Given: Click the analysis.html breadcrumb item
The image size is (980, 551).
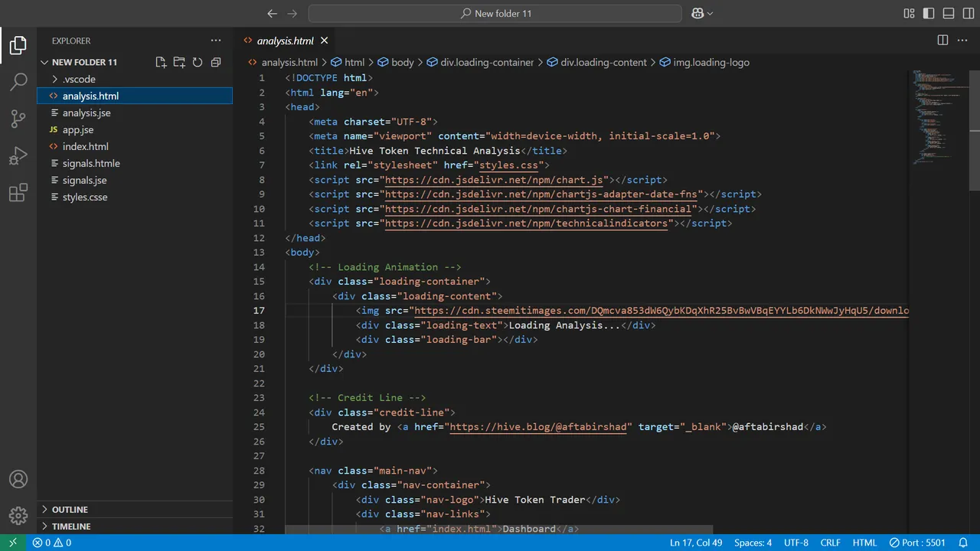Looking at the screenshot, I should click(x=289, y=62).
